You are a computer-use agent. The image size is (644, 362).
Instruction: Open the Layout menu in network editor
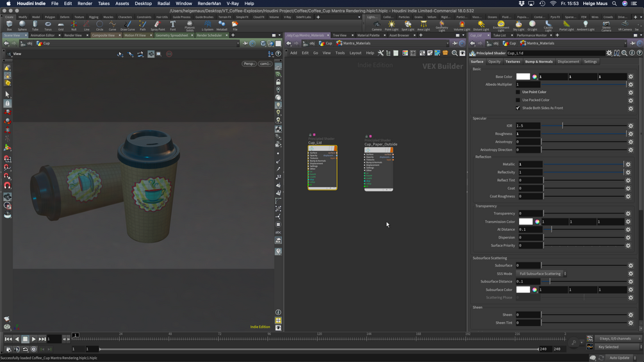click(355, 53)
